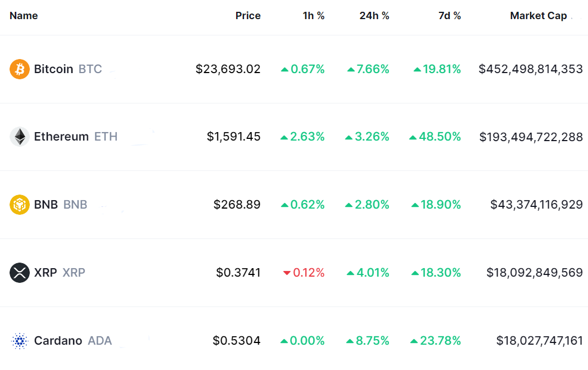Click Bitcoin's green 1h up-arrow icon

coord(284,70)
